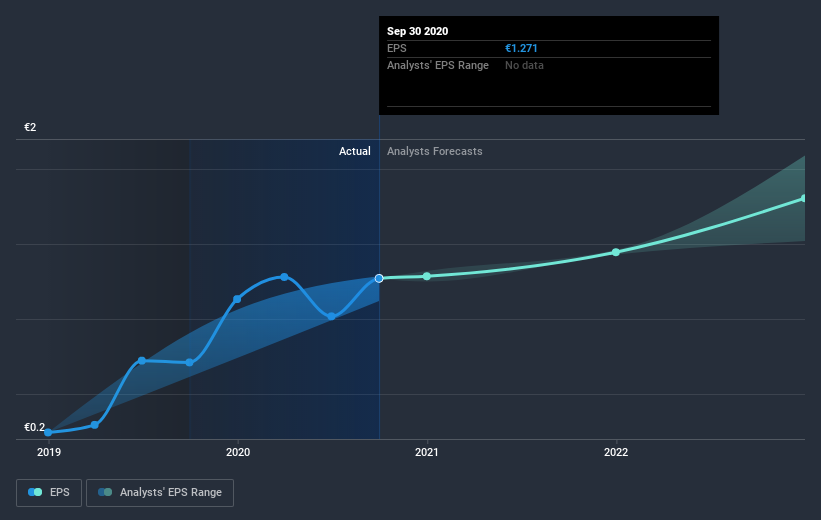Click the Analysts Forecasts section label
821x520 pixels.
435,151
